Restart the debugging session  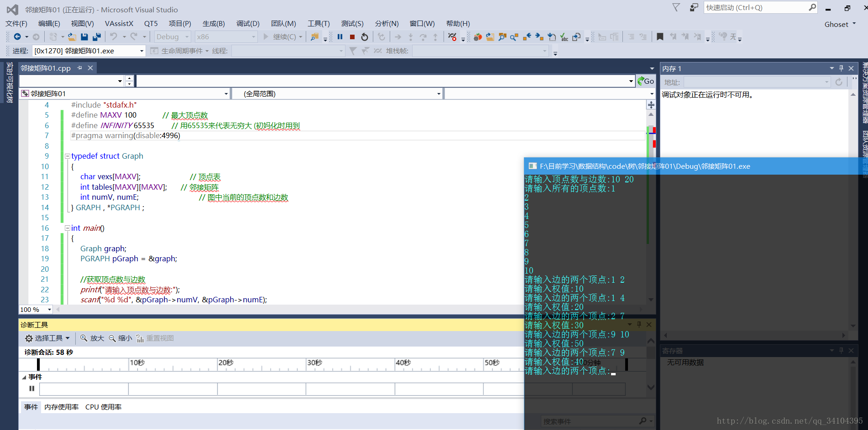[x=365, y=36]
